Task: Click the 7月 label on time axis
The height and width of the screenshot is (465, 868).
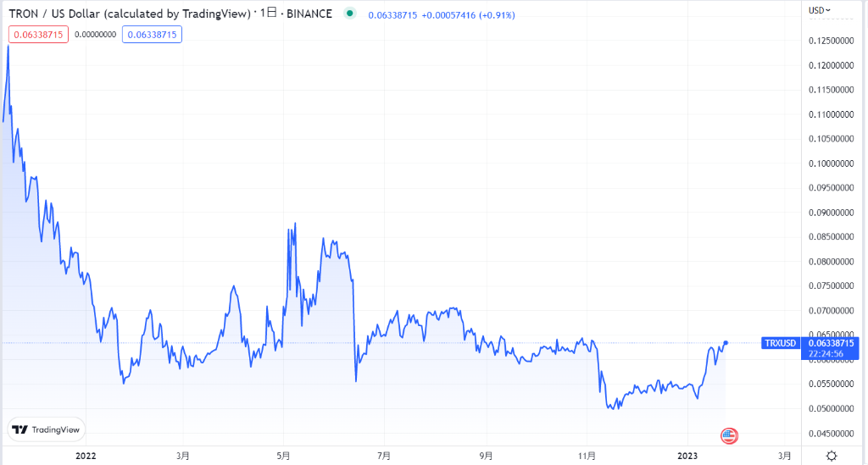Action: point(384,456)
